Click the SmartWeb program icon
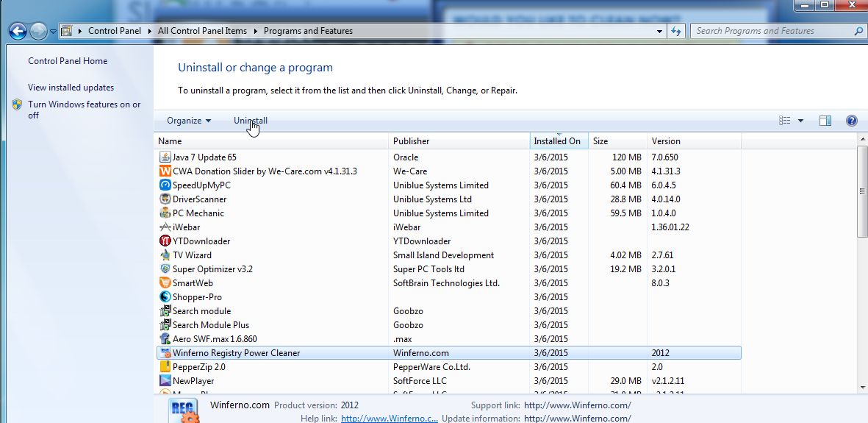The image size is (868, 423). [x=165, y=282]
